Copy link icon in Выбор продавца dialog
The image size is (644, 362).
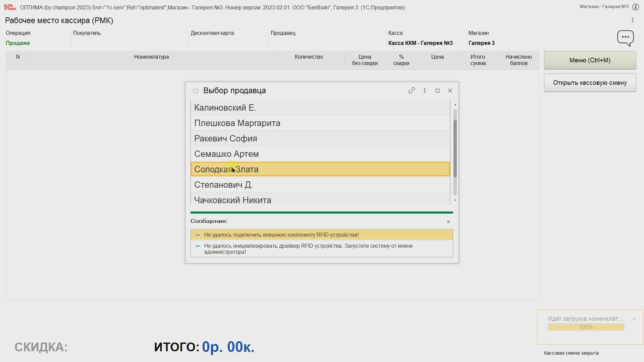[412, 90]
